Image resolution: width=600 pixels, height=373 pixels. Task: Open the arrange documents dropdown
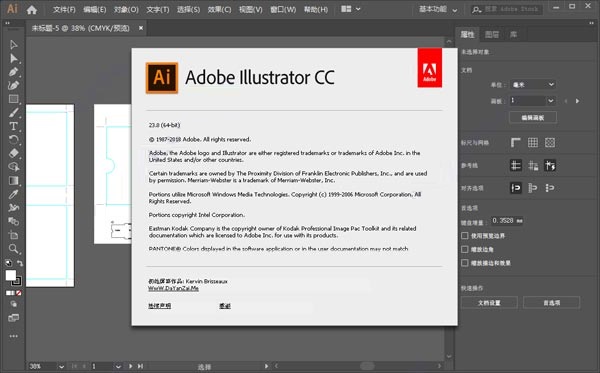click(x=351, y=9)
